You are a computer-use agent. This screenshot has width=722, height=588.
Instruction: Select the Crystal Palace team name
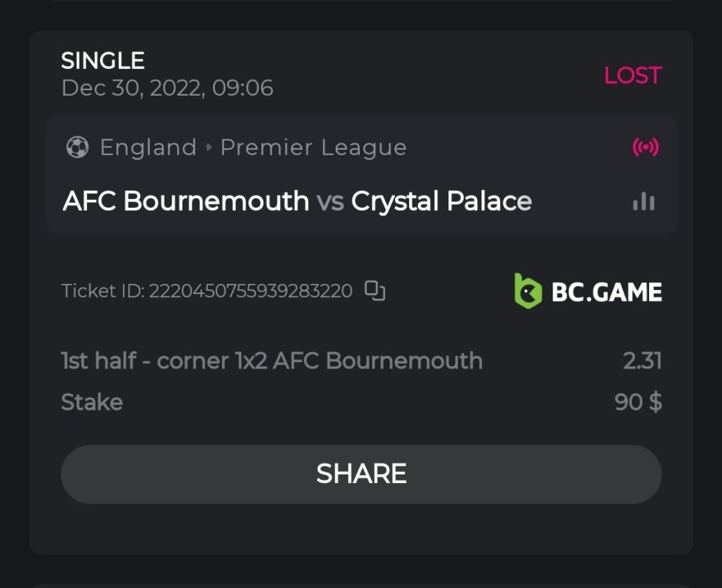[441, 201]
